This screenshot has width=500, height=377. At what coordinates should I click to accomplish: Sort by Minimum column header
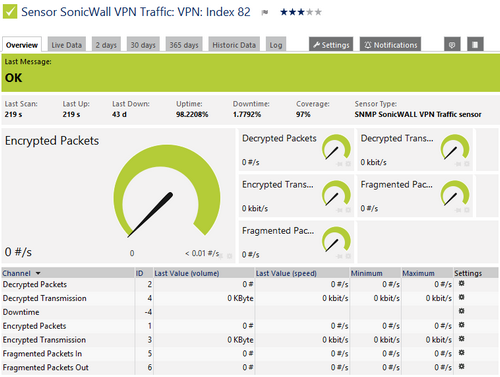[x=366, y=273]
